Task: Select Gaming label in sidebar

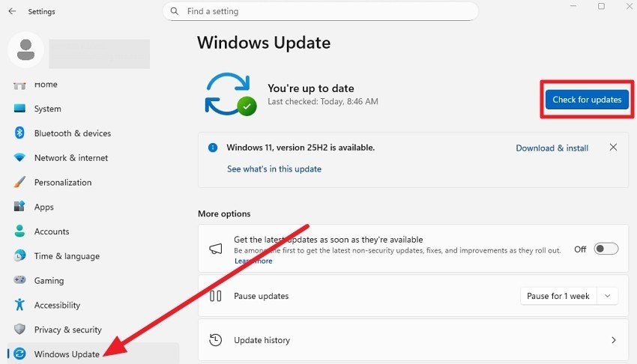Action: pyautogui.click(x=49, y=280)
